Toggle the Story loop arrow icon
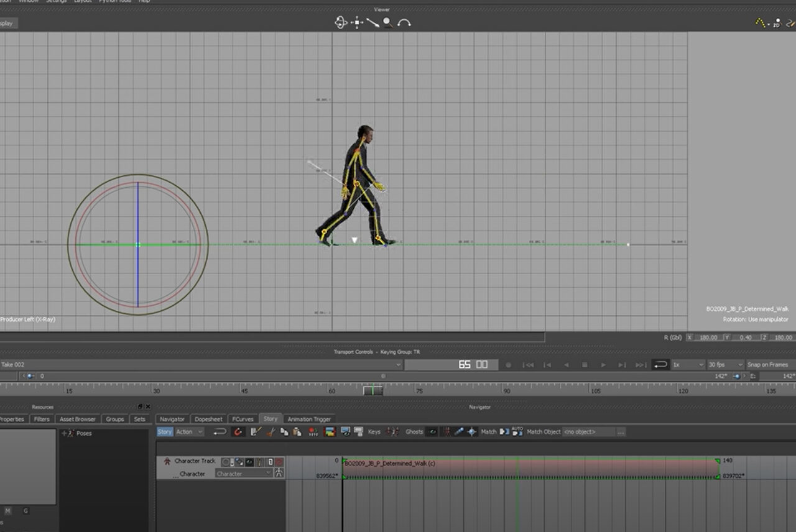 pyautogui.click(x=220, y=432)
